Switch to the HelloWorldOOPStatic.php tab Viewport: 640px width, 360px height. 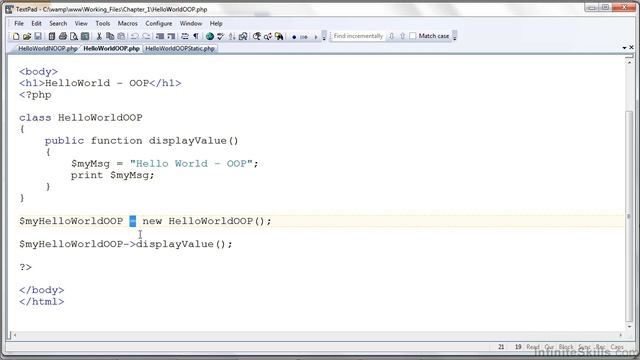180,49
